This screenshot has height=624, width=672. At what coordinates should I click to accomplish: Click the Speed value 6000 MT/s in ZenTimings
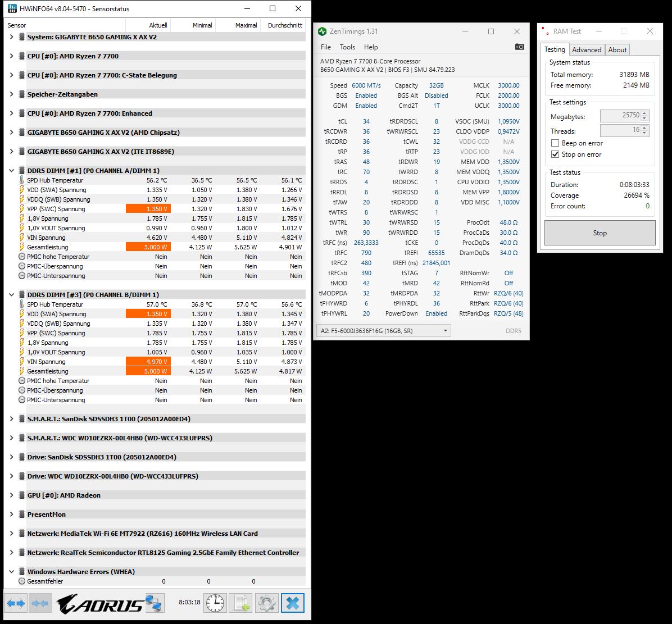366,85
